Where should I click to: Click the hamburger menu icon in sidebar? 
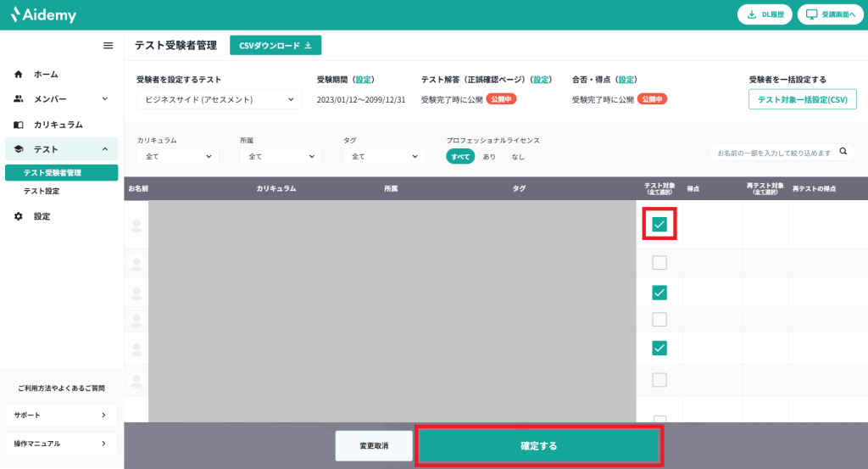[x=108, y=46]
